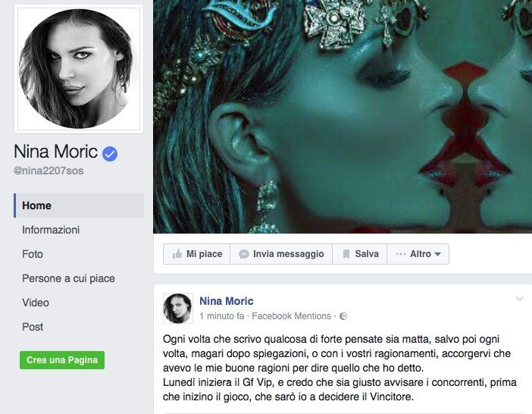Go to the Foto section

33,254
